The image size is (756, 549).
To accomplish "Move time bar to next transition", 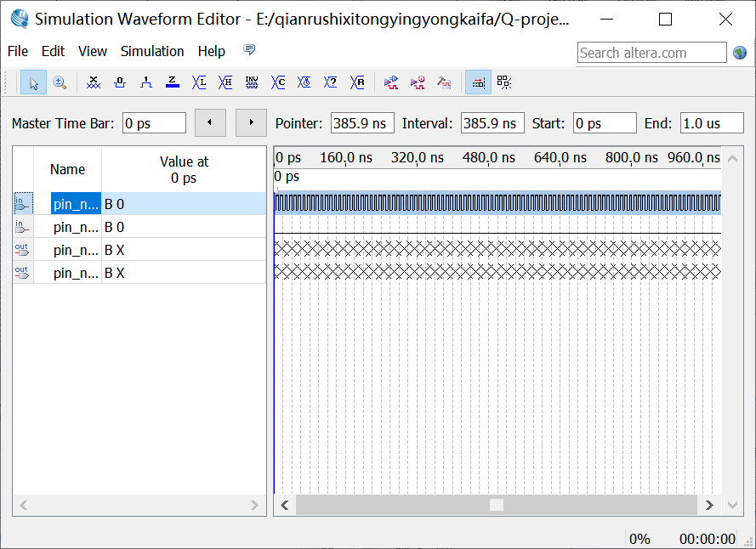I will coord(251,122).
